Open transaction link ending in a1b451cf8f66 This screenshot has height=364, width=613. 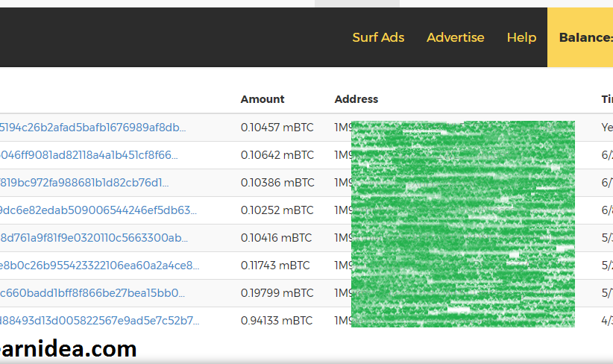[89, 155]
